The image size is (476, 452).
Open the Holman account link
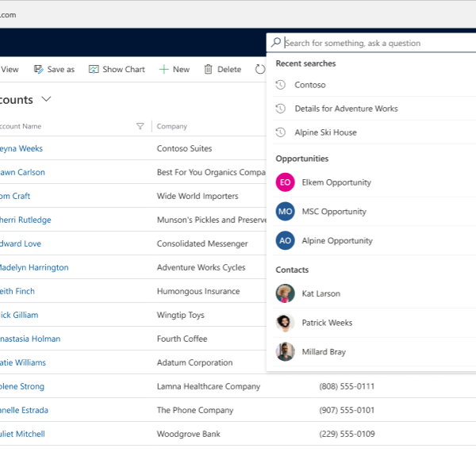30,339
